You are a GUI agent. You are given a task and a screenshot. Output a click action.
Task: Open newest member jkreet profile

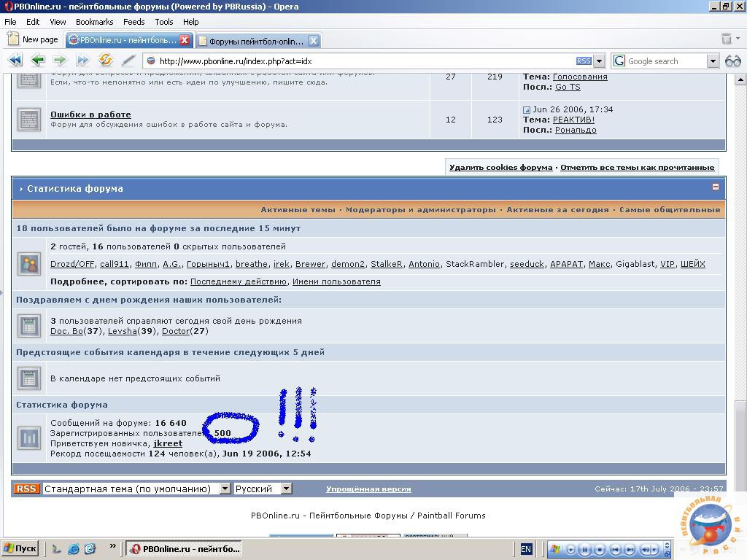point(168,443)
